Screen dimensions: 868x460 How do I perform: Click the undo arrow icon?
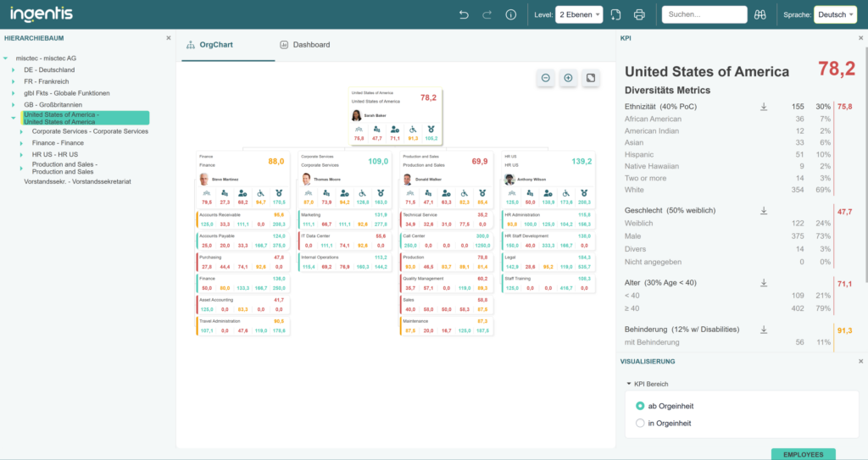(464, 15)
